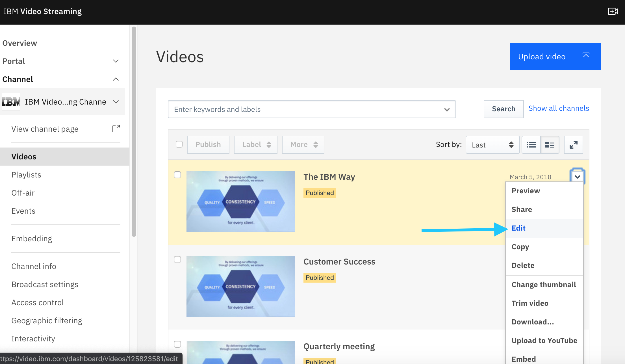
Task: Open Interactivity in the sidebar
Action: [x=33, y=339]
